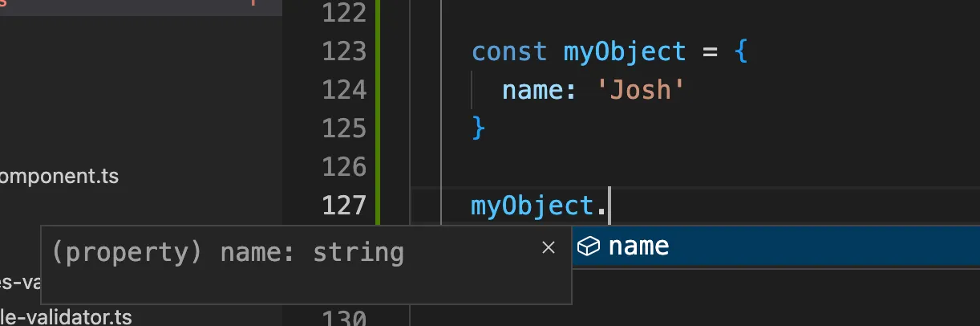Open the component.ts file in explorer
Screen dimensions: 980x326
coord(59,176)
